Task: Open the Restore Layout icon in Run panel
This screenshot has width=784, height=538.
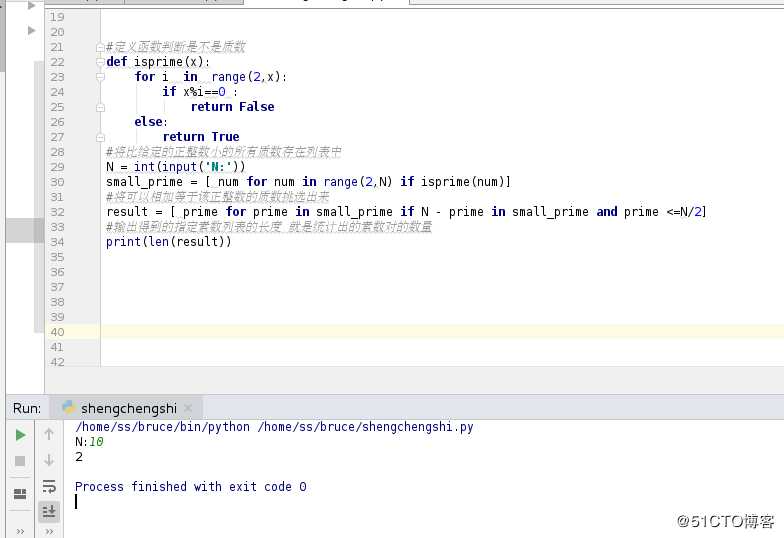Action: click(x=20, y=494)
